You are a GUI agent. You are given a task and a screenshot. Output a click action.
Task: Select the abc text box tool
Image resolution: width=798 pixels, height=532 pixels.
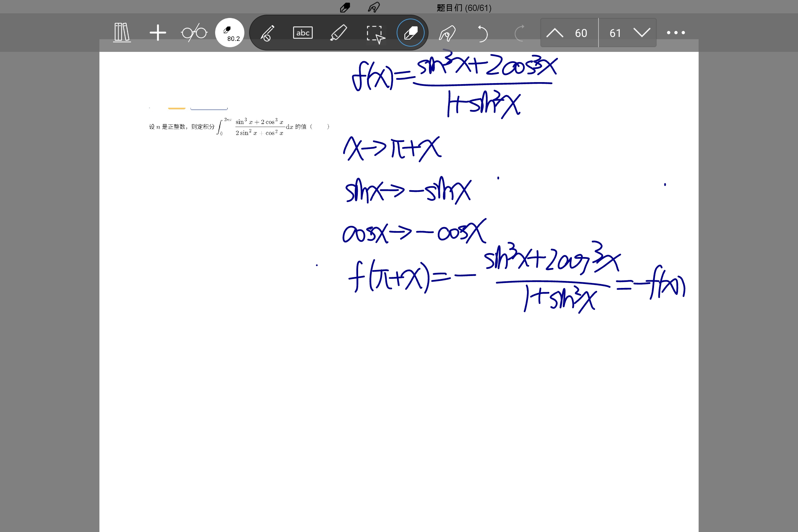click(x=303, y=33)
